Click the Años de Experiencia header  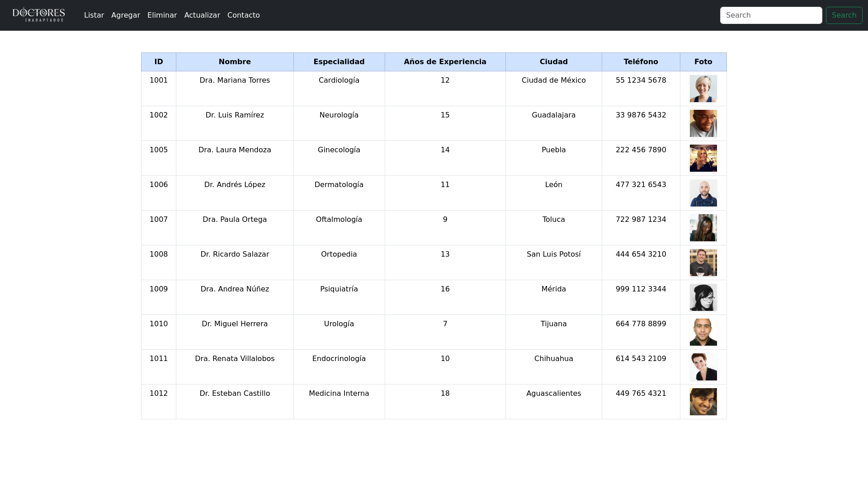pyautogui.click(x=445, y=62)
